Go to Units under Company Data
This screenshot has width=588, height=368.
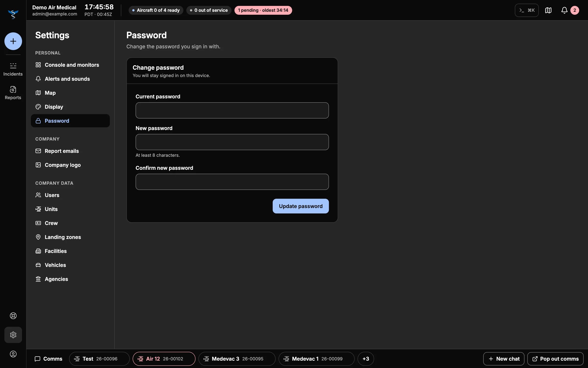(70, 209)
